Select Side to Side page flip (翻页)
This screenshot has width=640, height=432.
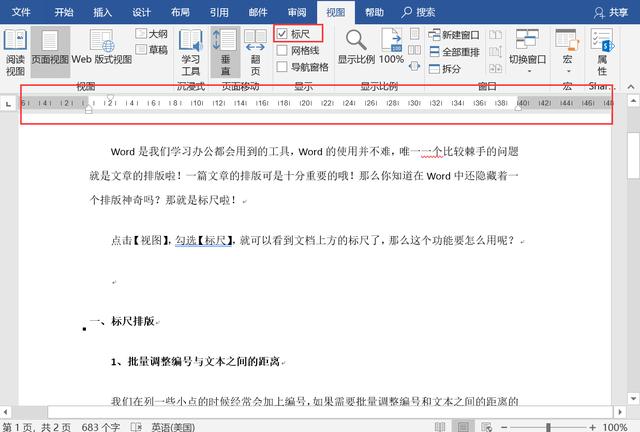click(x=256, y=52)
